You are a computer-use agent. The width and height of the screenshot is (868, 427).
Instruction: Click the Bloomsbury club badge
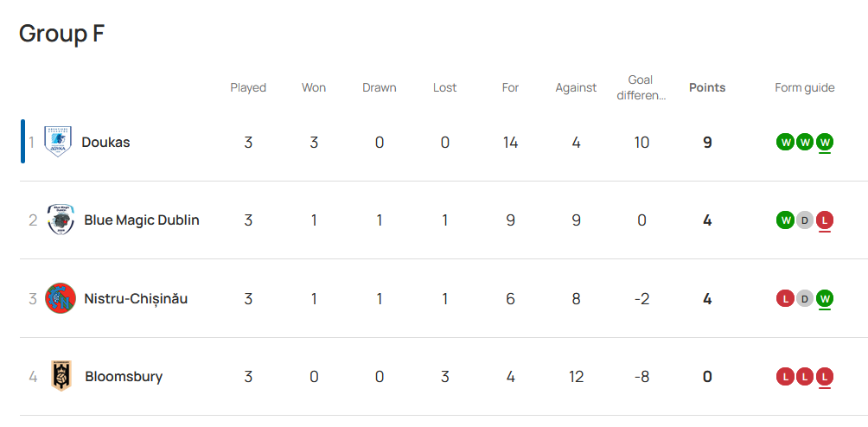pyautogui.click(x=61, y=377)
